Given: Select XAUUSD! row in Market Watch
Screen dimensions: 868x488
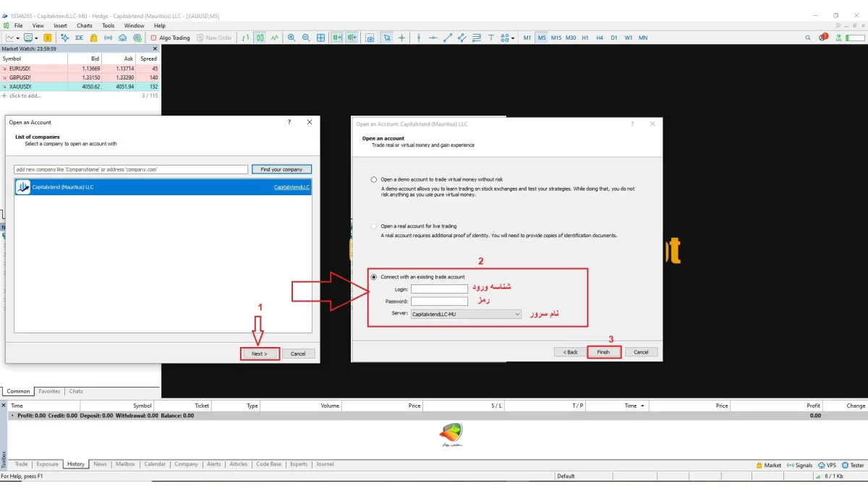Looking at the screenshot, I should (80, 86).
